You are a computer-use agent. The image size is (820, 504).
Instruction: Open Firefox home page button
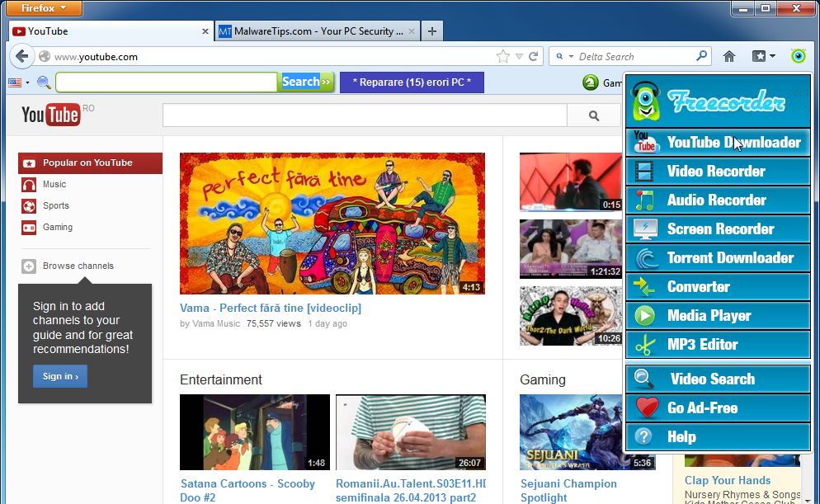click(x=729, y=56)
